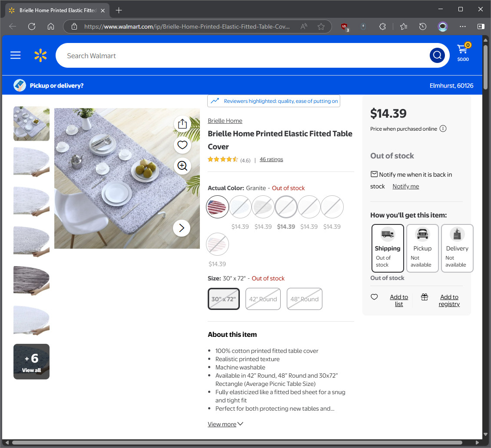Click the main product image of the table

tap(127, 178)
